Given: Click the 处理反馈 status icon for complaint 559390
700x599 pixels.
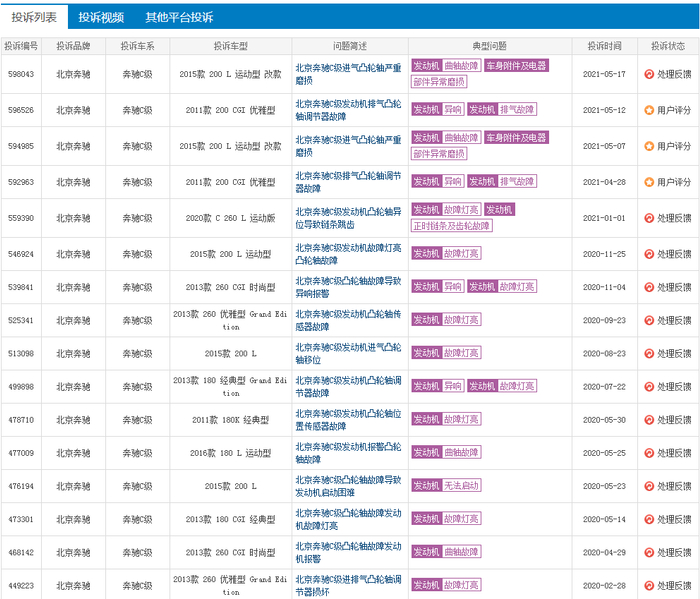Looking at the screenshot, I should 649,218.
